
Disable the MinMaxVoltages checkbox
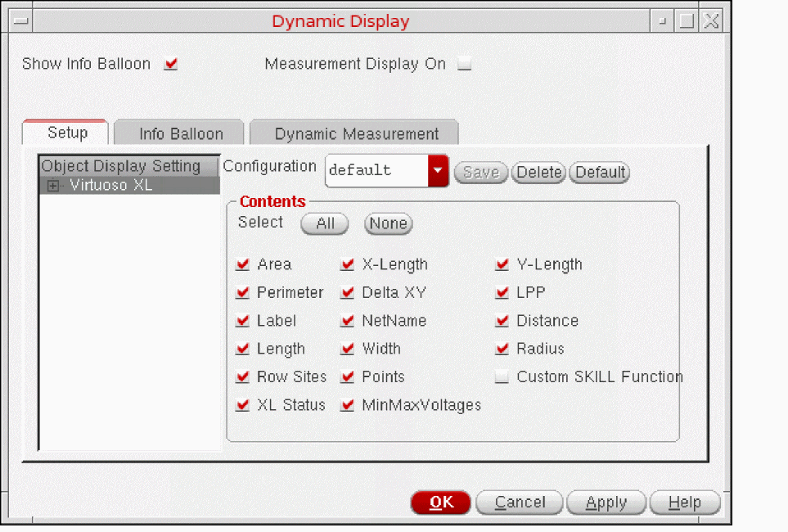(x=347, y=406)
